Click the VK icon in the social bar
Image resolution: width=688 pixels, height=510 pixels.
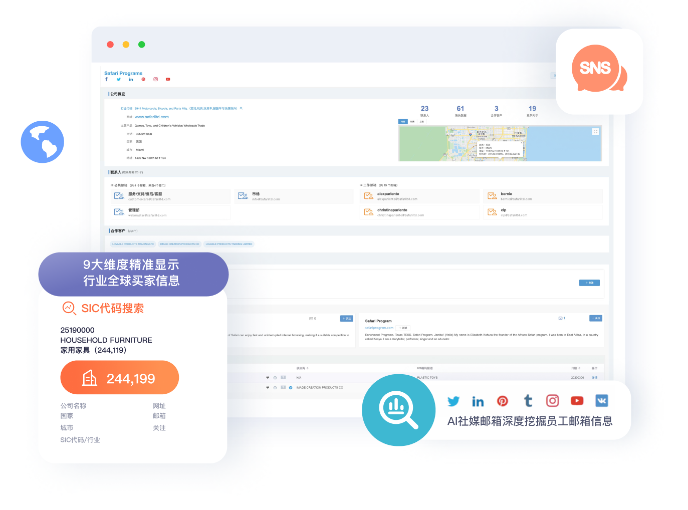[602, 400]
